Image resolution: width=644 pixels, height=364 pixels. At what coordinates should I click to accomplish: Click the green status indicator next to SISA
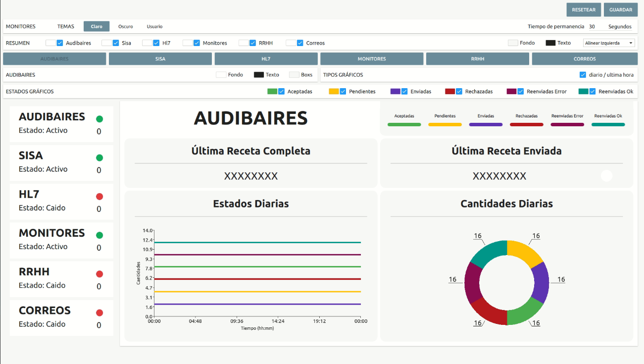pyautogui.click(x=99, y=157)
